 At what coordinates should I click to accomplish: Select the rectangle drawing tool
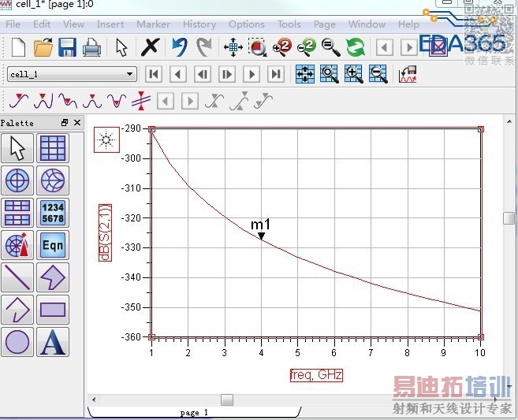(x=53, y=310)
